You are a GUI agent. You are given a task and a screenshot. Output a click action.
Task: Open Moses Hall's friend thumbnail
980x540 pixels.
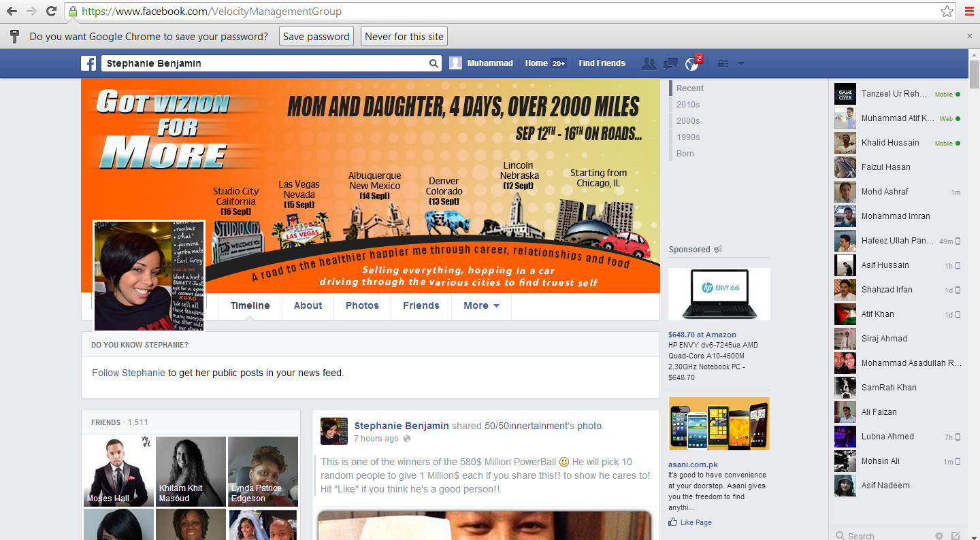tap(118, 471)
